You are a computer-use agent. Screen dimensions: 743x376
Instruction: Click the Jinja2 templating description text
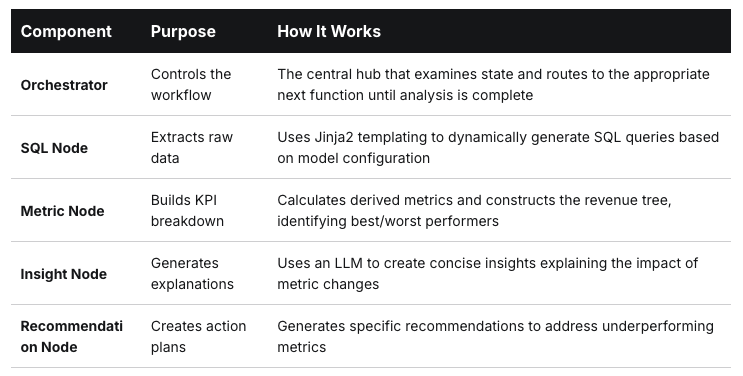coord(498,147)
